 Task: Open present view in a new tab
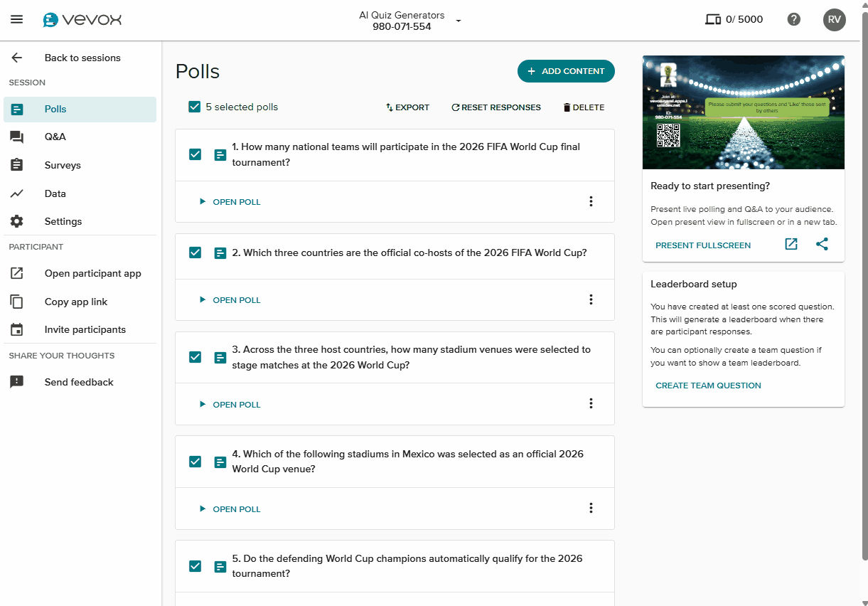tap(791, 244)
